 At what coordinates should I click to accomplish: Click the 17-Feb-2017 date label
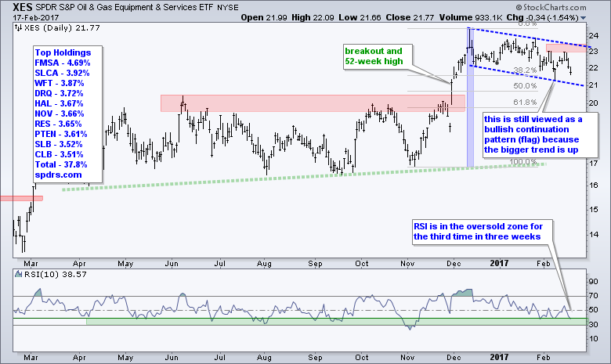click(x=35, y=18)
